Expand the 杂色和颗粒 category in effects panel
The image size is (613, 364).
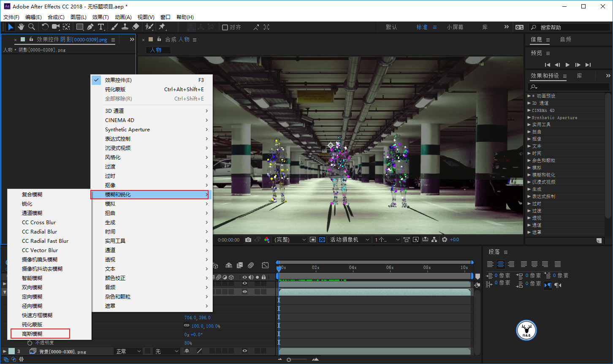[x=529, y=160]
